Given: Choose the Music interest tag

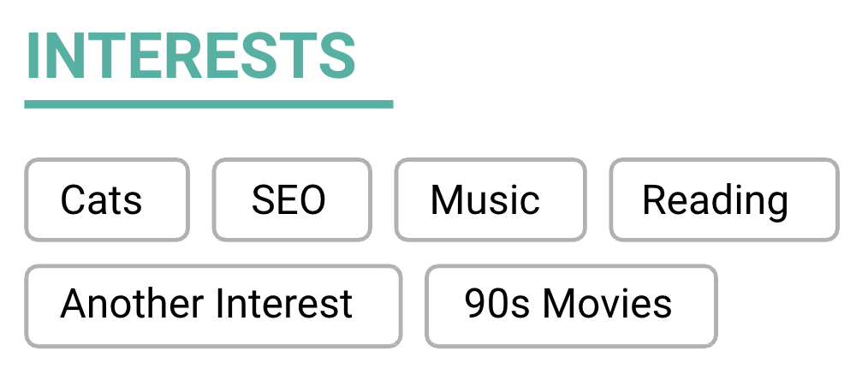Looking at the screenshot, I should pos(490,200).
